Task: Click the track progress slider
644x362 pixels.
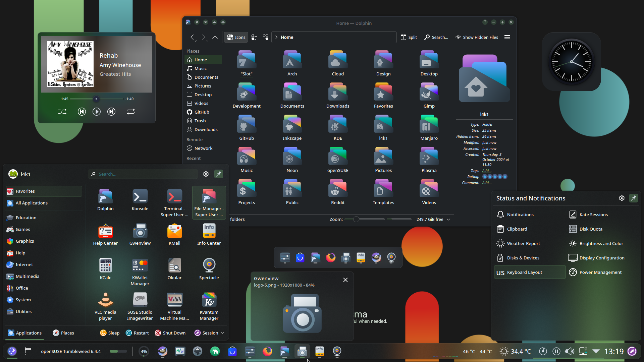Action: (x=97, y=99)
